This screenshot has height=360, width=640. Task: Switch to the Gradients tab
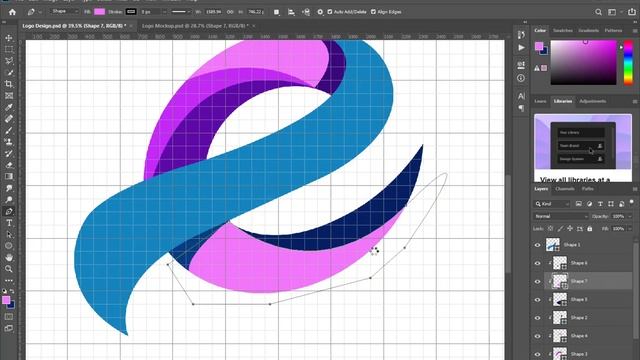588,31
